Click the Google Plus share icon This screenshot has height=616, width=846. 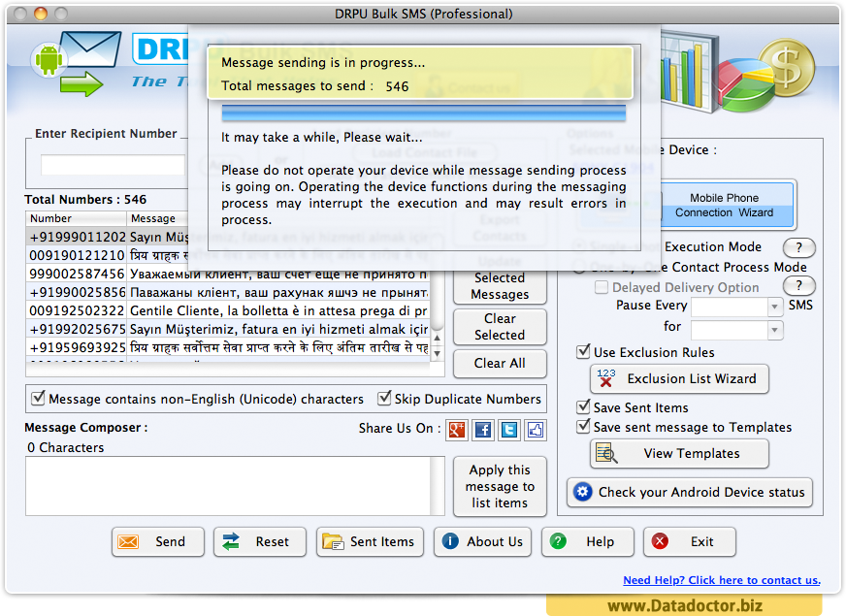point(457,430)
